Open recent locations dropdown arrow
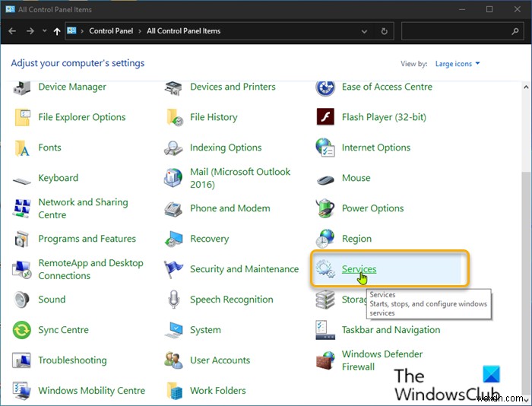Viewport: 532px width, 406px height. (44, 31)
